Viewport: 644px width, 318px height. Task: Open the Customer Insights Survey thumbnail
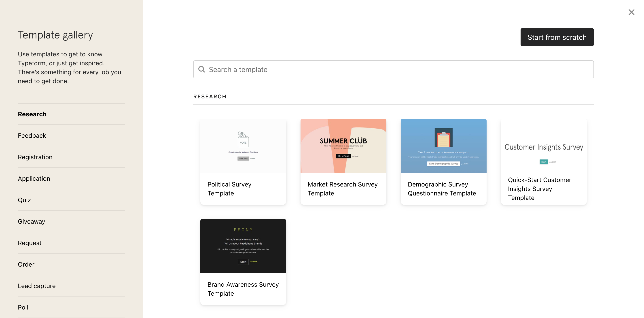click(544, 146)
